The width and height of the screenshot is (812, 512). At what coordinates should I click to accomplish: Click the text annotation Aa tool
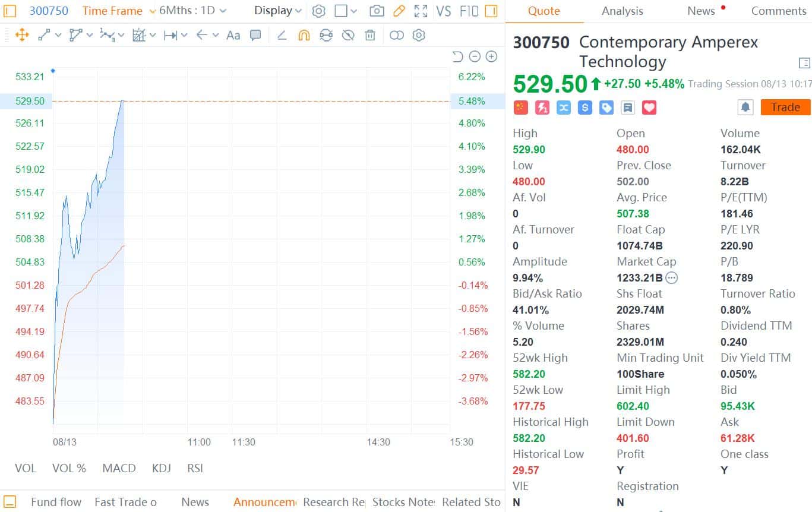pos(233,35)
